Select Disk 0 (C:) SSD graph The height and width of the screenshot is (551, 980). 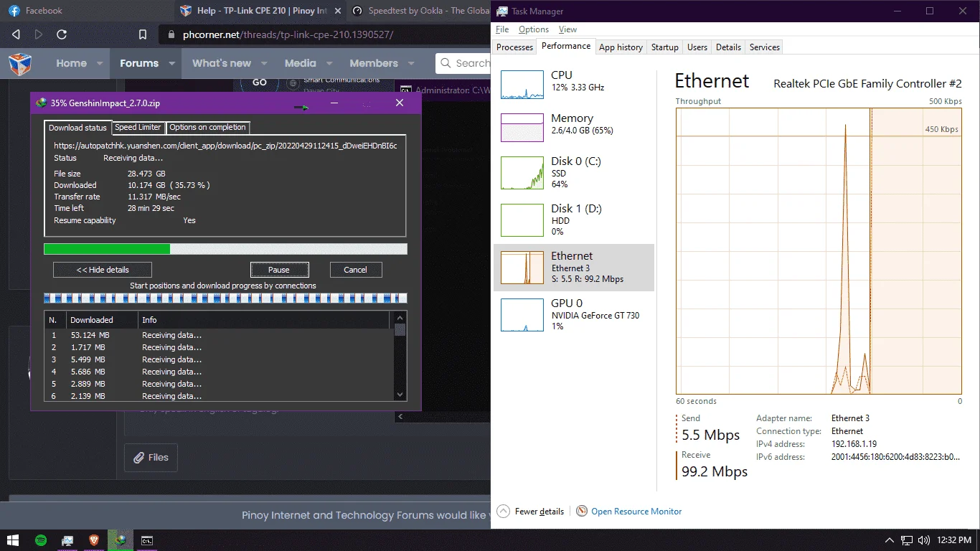522,173
